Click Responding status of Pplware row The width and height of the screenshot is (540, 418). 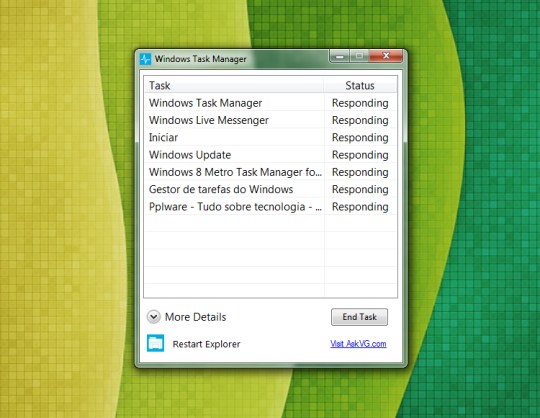(360, 207)
